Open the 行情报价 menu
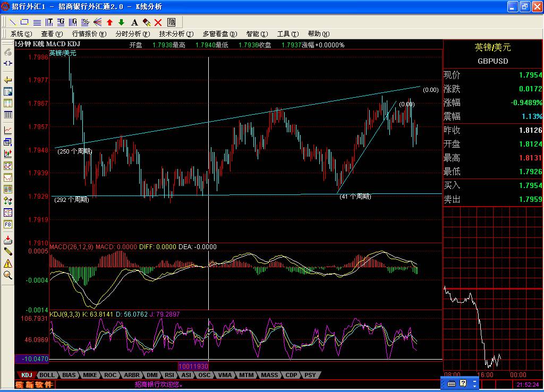Viewport: 544px width, 392px height. coord(88,34)
